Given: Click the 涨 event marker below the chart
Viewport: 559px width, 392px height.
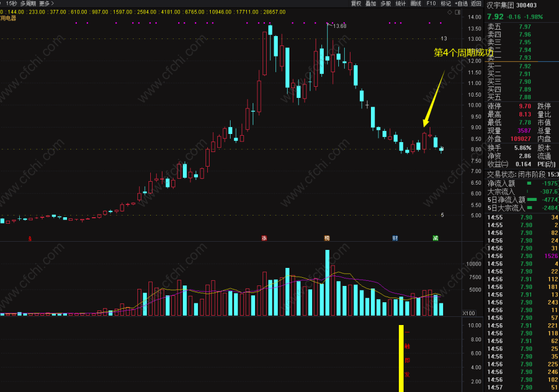Looking at the screenshot, I should point(264,238).
